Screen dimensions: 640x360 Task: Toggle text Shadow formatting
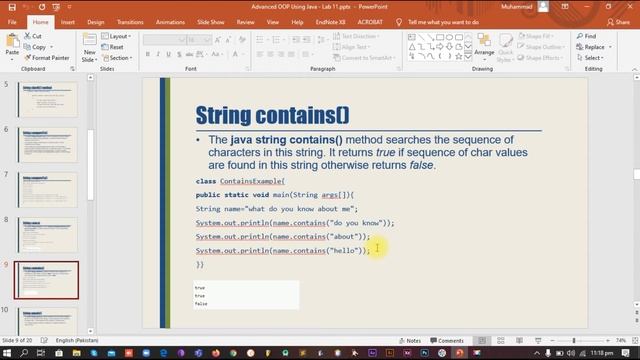(179, 54)
